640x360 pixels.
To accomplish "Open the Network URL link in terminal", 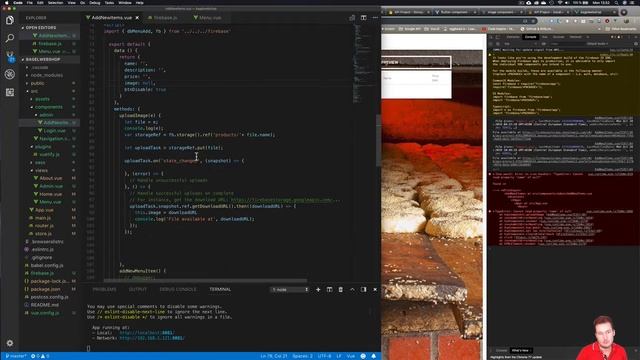I will 152,338.
